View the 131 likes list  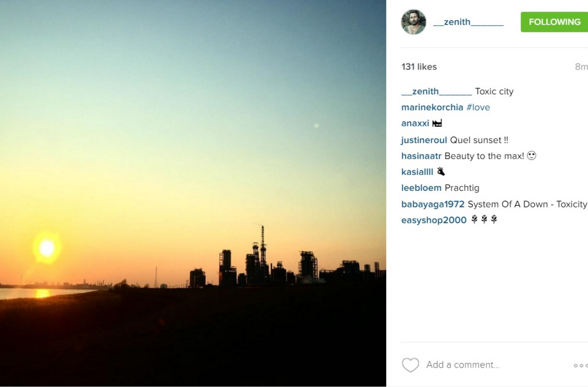(x=419, y=67)
